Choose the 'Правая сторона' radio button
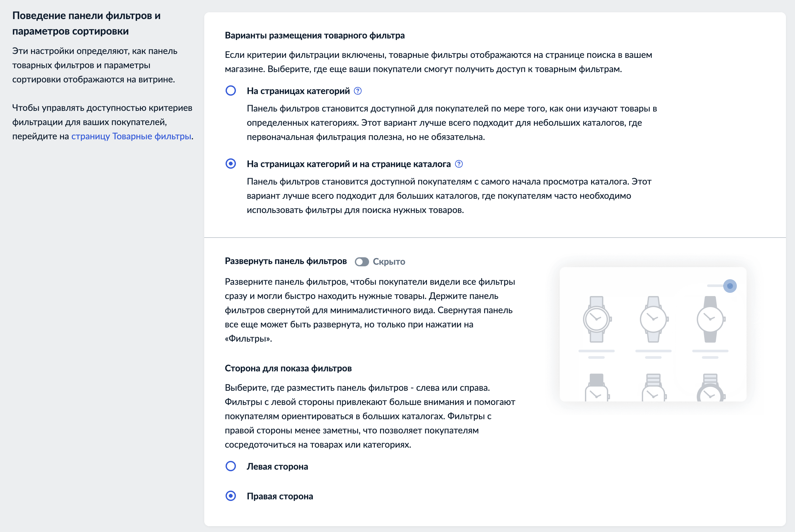 (x=231, y=496)
